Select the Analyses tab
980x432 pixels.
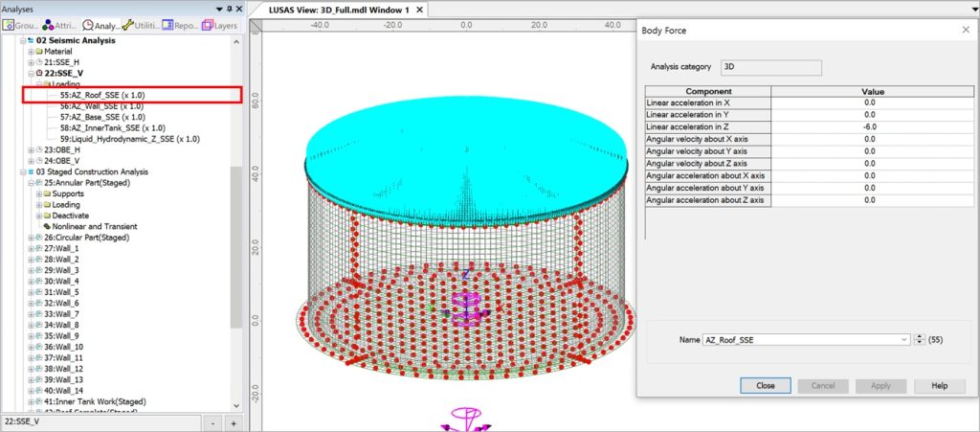point(98,25)
